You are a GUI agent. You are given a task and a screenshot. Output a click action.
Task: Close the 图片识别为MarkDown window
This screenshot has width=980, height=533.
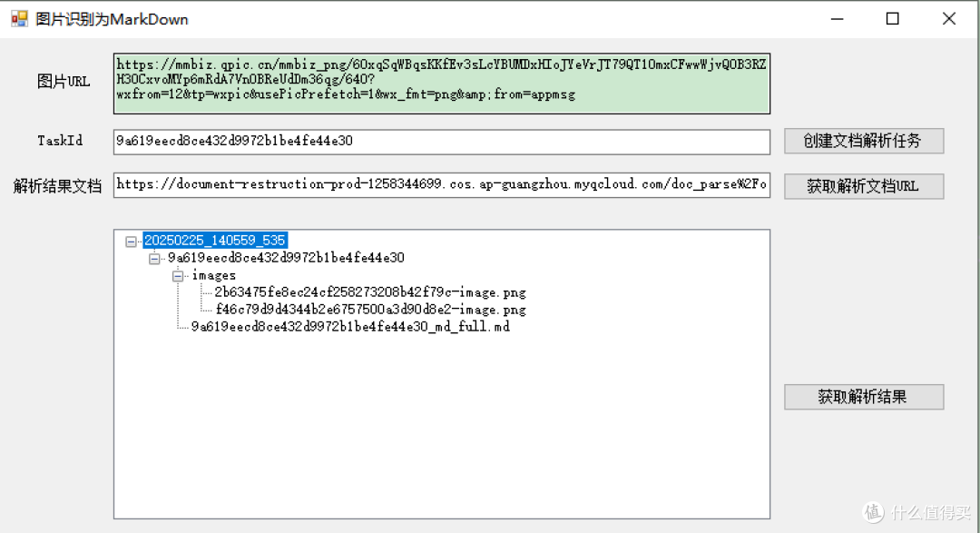[x=949, y=19]
